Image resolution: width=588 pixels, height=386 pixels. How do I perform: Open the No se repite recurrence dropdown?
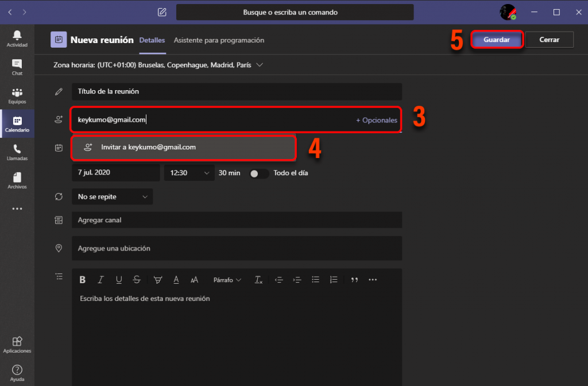pyautogui.click(x=112, y=196)
